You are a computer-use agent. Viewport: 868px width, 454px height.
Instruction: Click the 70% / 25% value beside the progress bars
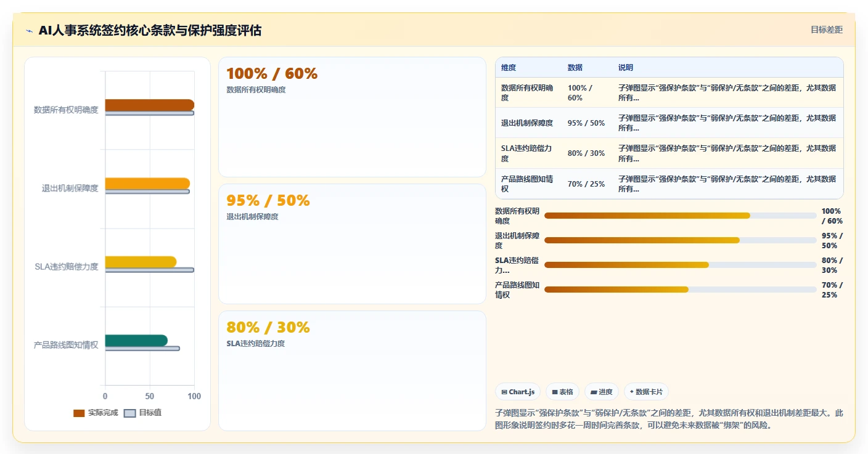[832, 290]
